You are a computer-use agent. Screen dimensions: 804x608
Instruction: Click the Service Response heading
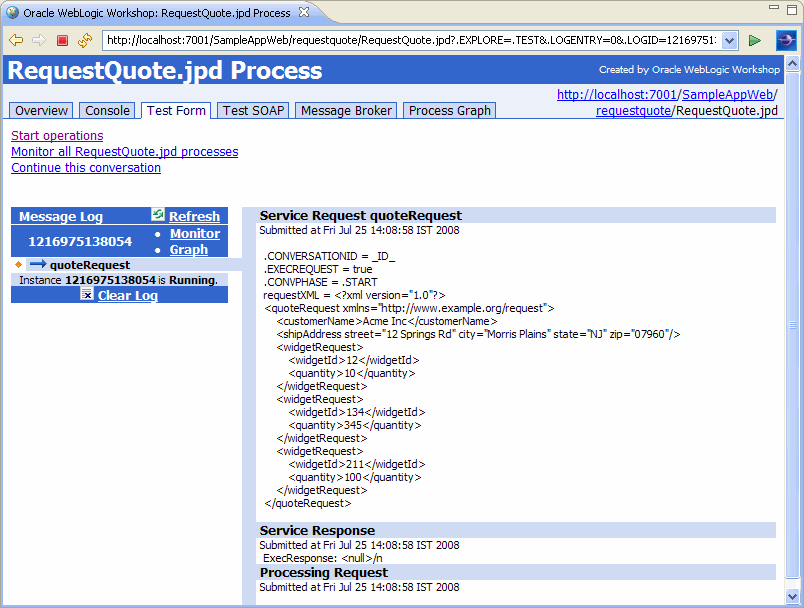317,530
